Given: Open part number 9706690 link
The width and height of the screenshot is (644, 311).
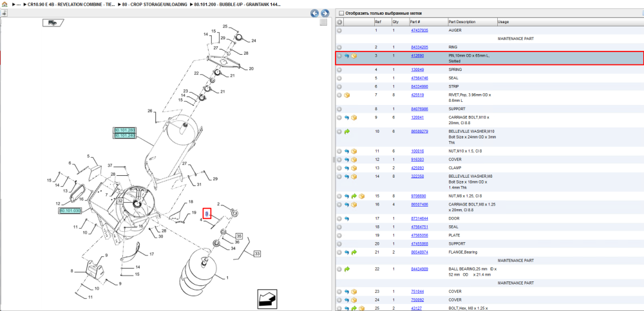Looking at the screenshot, I should (x=419, y=196).
